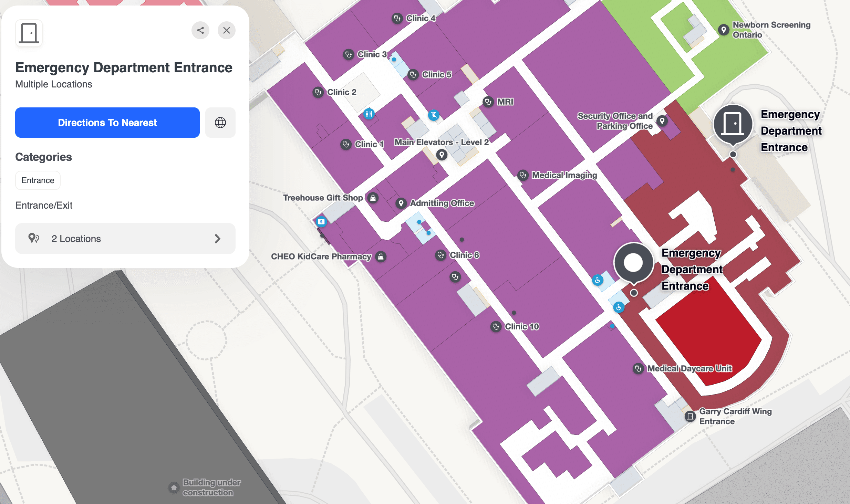This screenshot has height=504, width=850.
Task: Close the Emergency Department Entrance panel
Action: (x=227, y=30)
